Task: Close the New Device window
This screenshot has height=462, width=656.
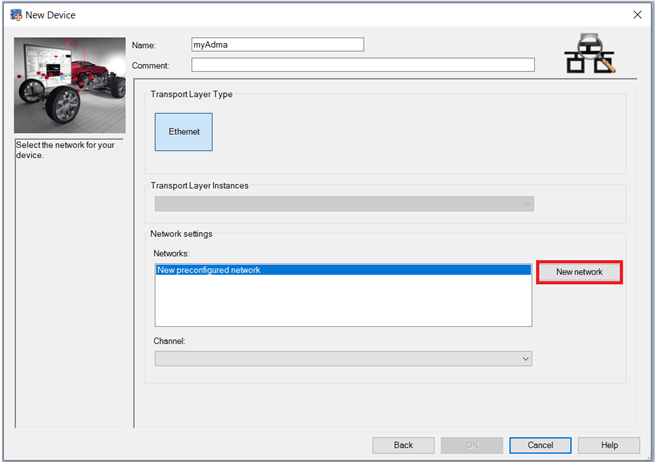Action: point(638,15)
